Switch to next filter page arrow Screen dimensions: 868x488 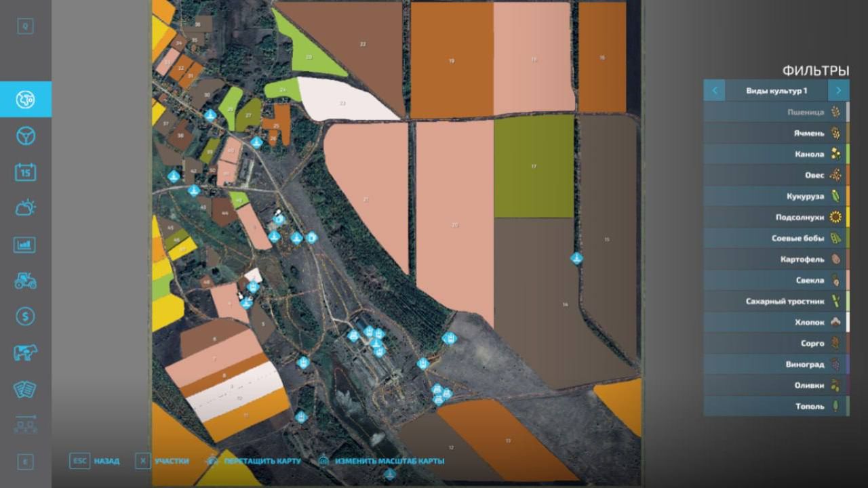(x=838, y=90)
